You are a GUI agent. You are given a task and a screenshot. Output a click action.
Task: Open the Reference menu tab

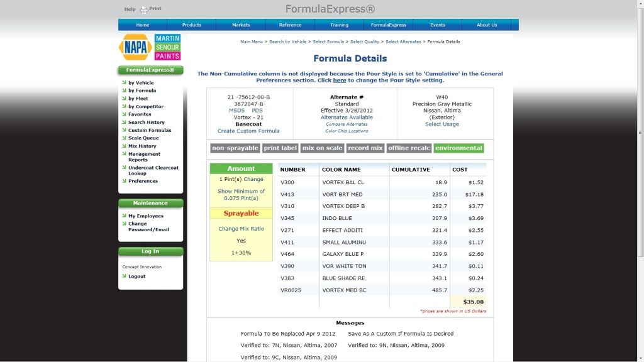(x=290, y=25)
